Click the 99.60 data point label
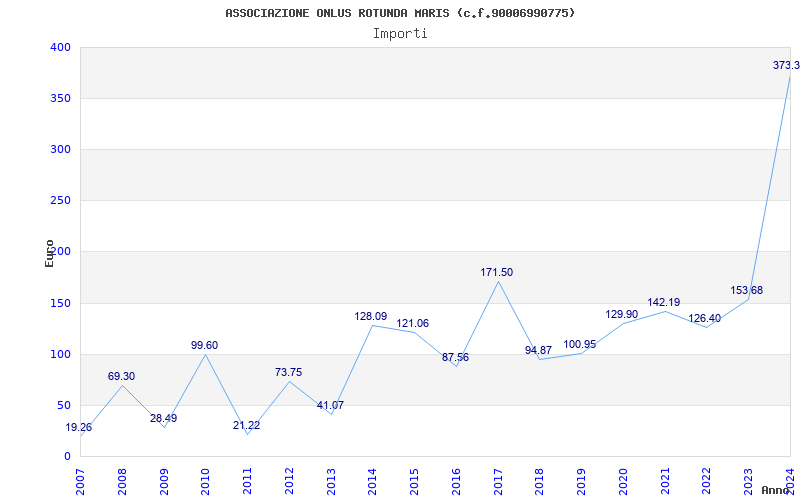 click(x=205, y=345)
